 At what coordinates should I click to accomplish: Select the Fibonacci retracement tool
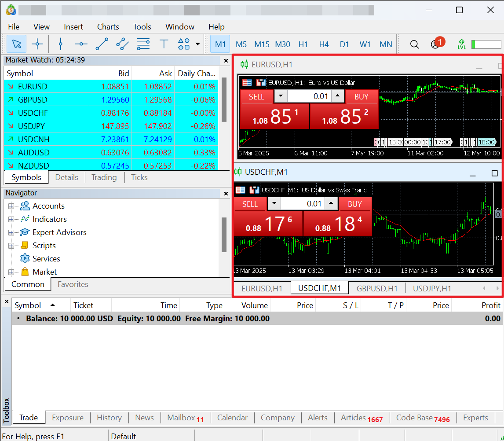click(143, 44)
